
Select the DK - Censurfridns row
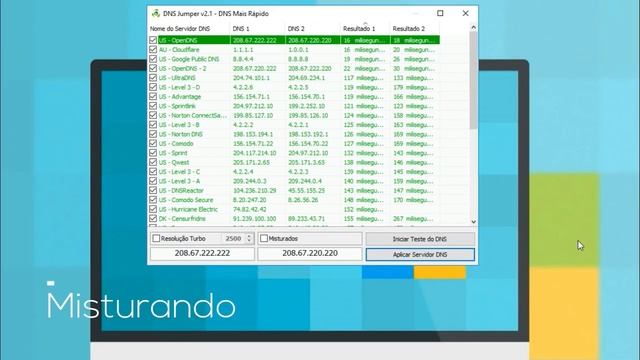coord(294,218)
